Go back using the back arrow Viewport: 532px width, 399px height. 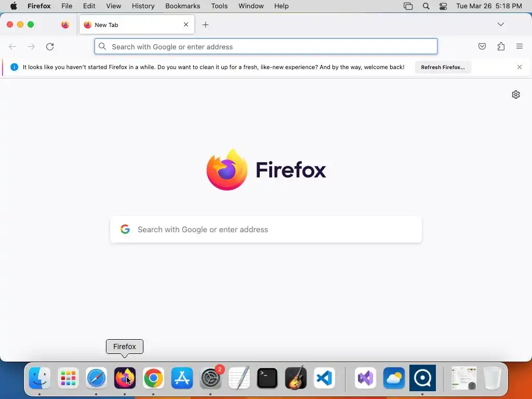12,46
